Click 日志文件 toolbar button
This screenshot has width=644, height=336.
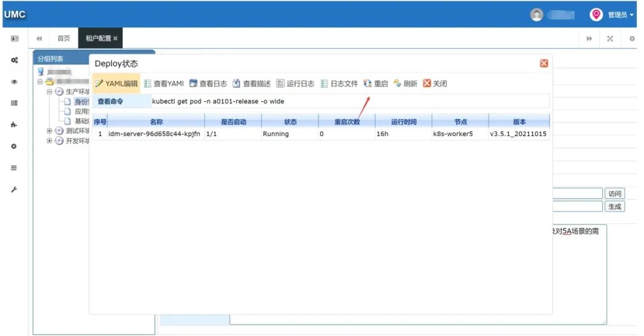339,84
